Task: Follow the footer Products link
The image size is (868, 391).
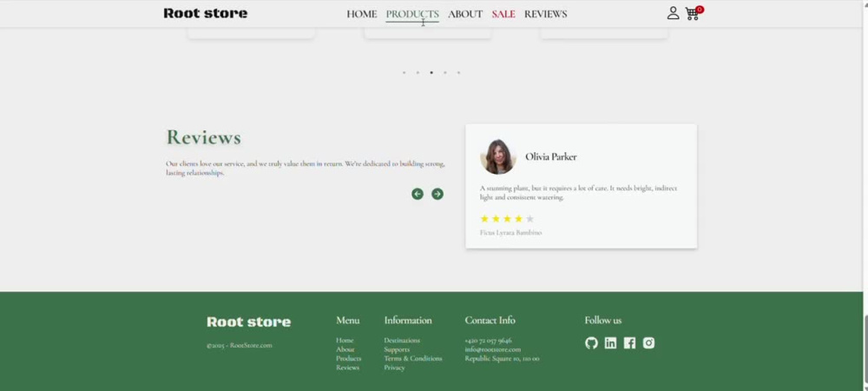Action: [348, 358]
